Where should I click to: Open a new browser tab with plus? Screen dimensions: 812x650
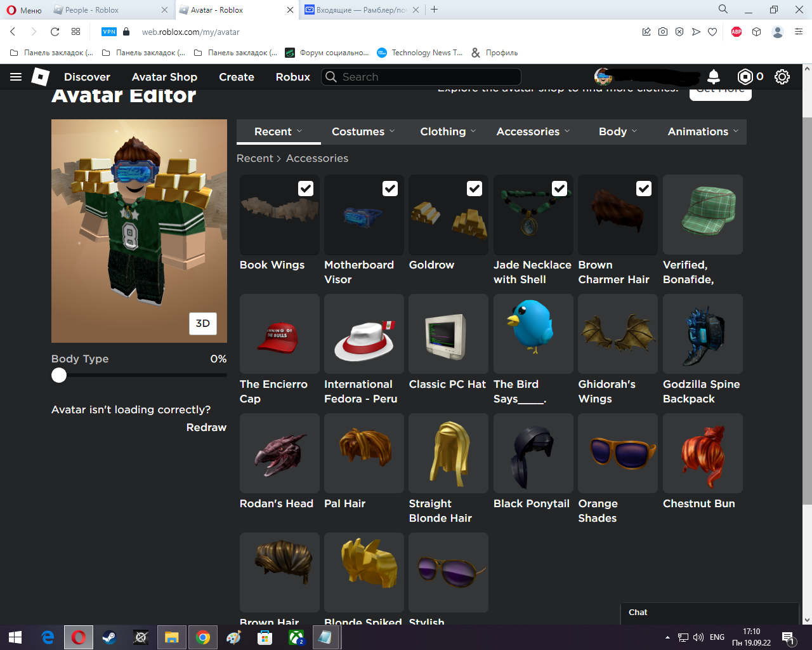pyautogui.click(x=434, y=10)
